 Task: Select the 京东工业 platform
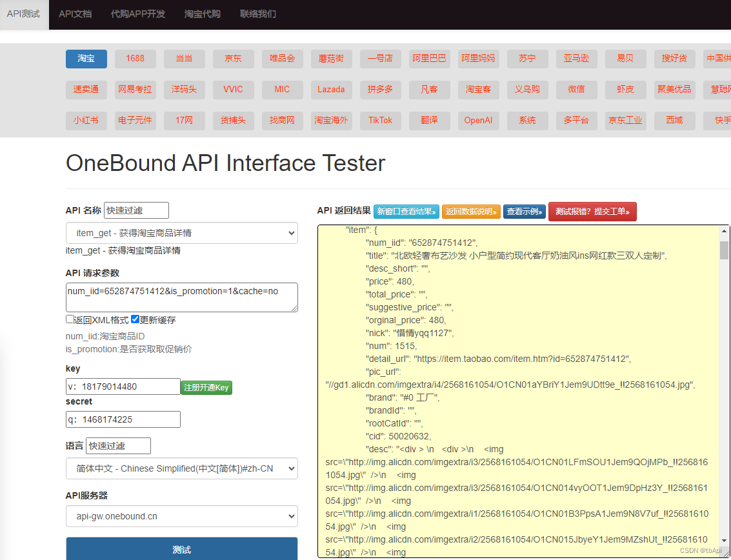point(626,121)
